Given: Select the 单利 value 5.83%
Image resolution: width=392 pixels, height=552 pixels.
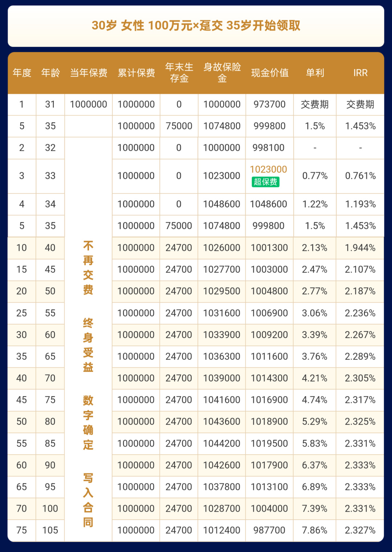Looking at the screenshot, I should (x=315, y=443).
